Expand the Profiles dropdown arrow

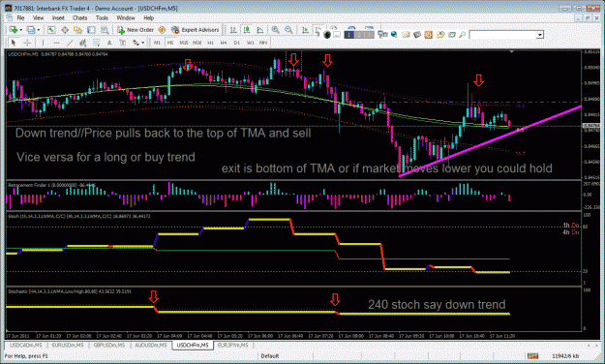(x=38, y=30)
